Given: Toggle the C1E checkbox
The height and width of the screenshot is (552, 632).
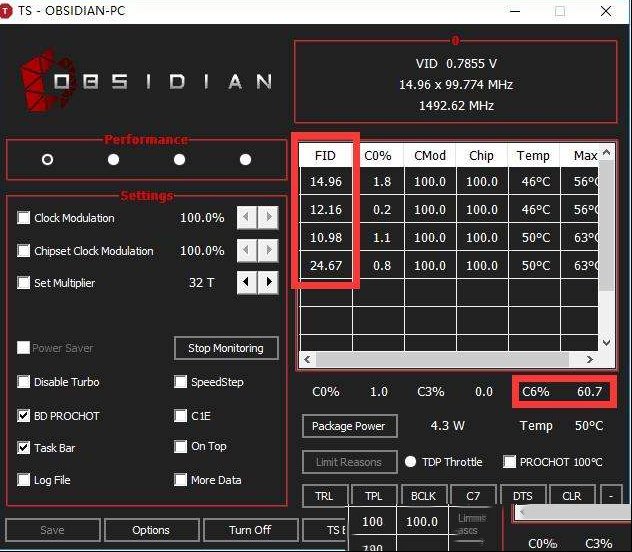Looking at the screenshot, I should (x=180, y=415).
